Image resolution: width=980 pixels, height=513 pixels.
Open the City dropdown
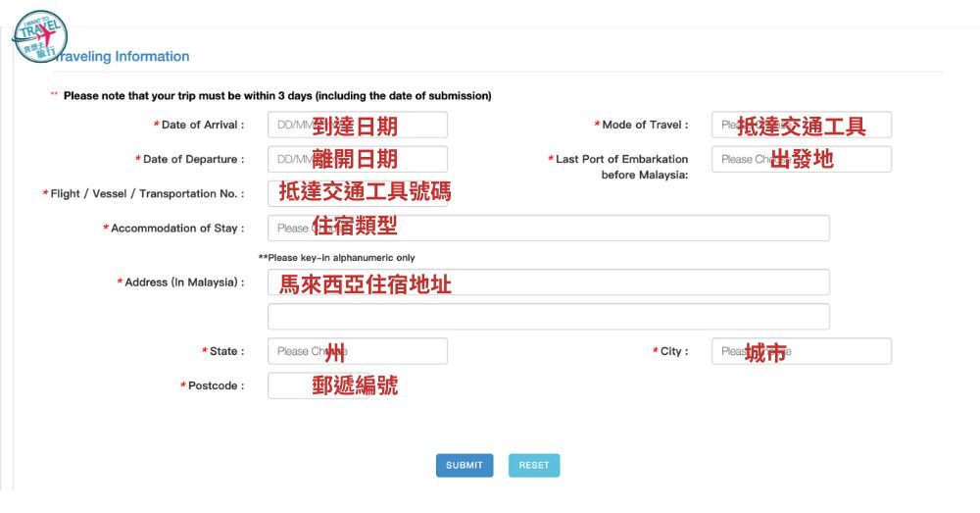pos(801,351)
